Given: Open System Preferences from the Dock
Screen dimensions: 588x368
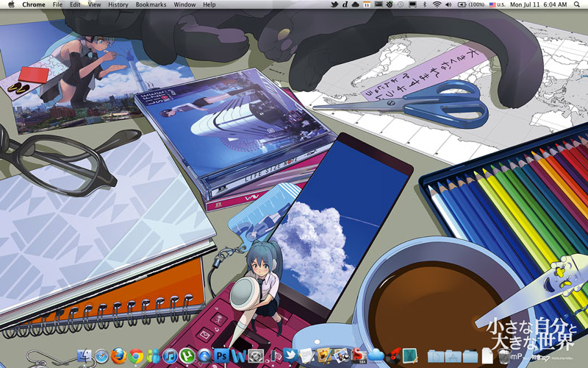Looking at the screenshot, I should click(256, 356).
